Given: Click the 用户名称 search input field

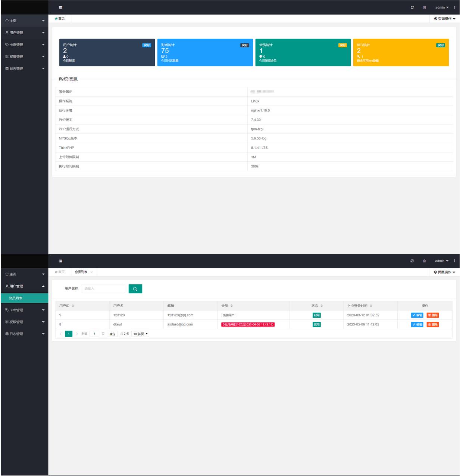Looking at the screenshot, I should [103, 289].
